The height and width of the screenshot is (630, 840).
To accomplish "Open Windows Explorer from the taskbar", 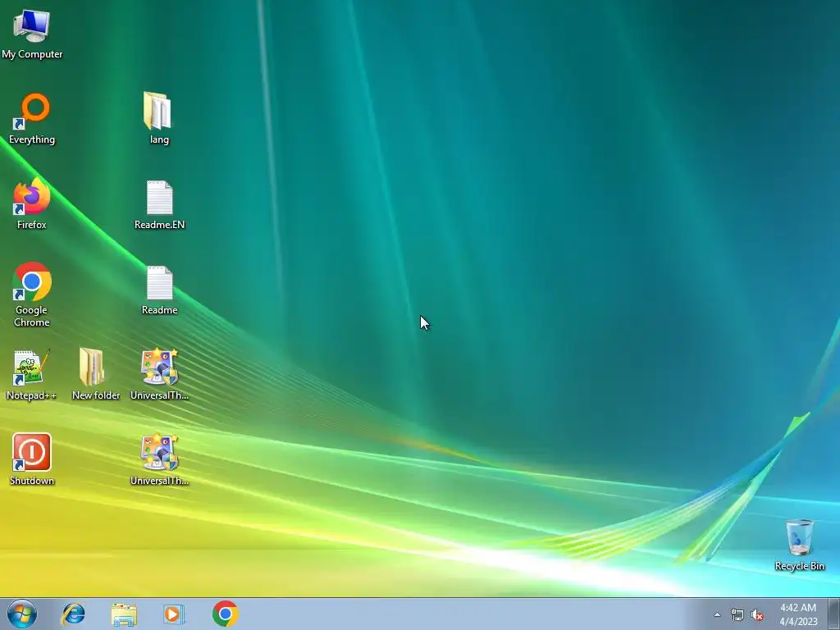I will tap(124, 614).
